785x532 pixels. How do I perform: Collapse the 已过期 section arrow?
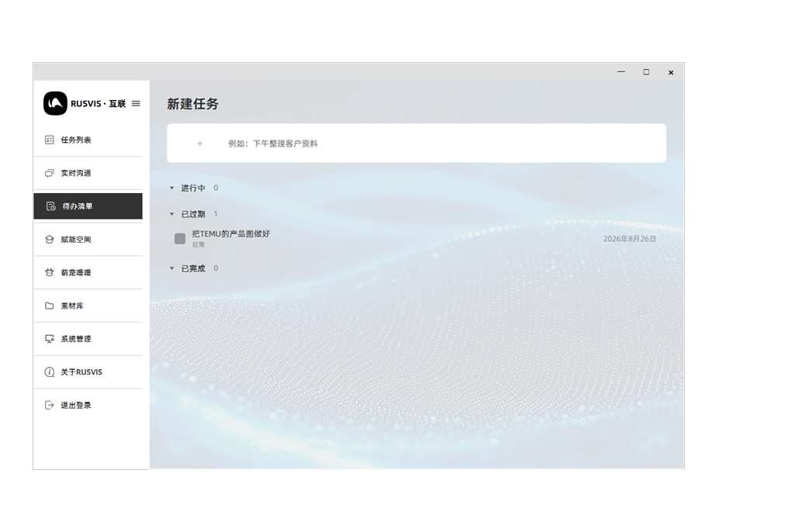tap(171, 214)
